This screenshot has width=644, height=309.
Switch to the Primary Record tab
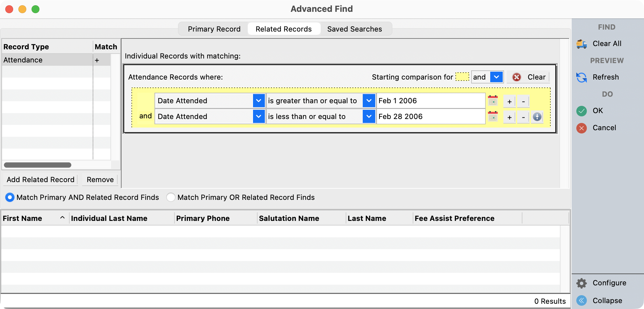[214, 29]
